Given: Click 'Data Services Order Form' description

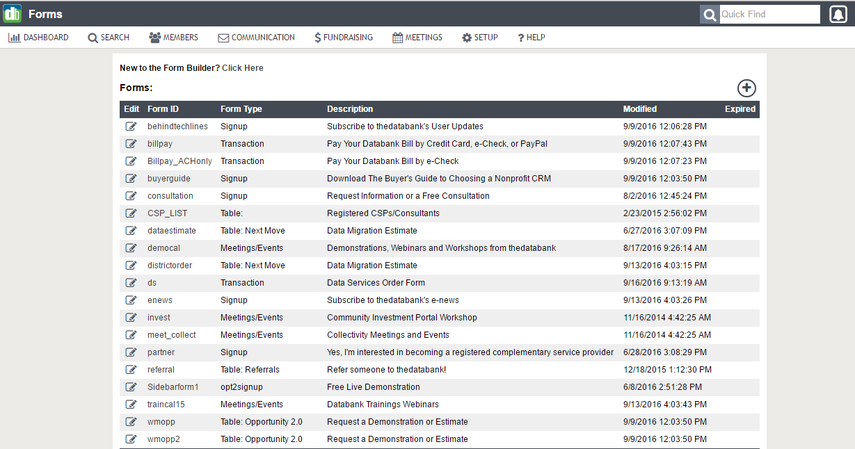Looking at the screenshot, I should pos(376,283).
